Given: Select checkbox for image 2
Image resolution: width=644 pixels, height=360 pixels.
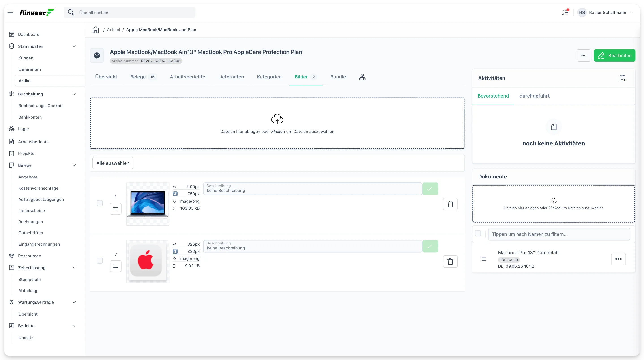Looking at the screenshot, I should (x=100, y=261).
